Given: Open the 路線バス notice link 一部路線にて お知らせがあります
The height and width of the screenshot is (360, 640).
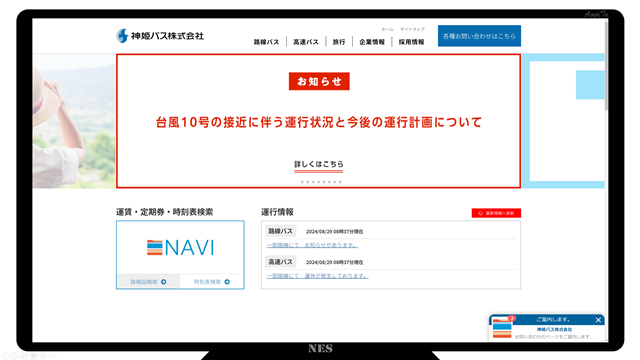Looking at the screenshot, I should pyautogui.click(x=312, y=245).
